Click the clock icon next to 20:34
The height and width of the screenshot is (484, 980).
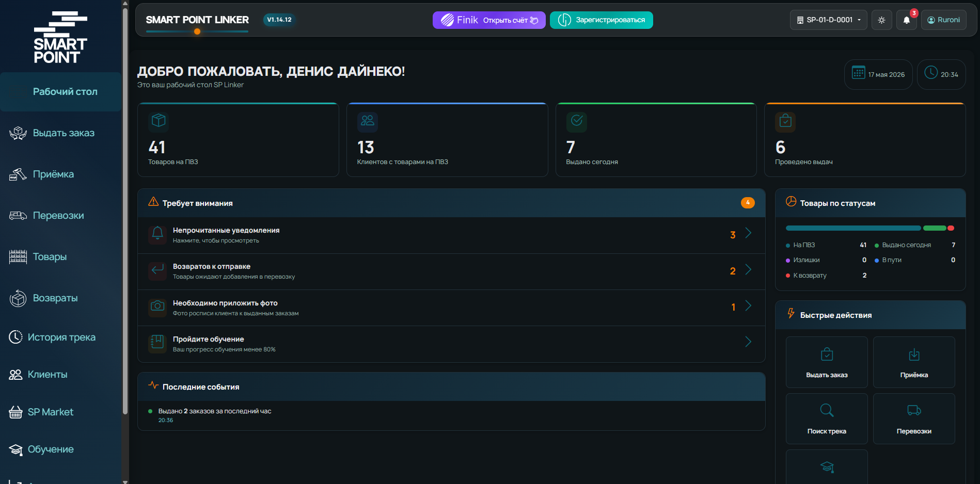coord(931,72)
